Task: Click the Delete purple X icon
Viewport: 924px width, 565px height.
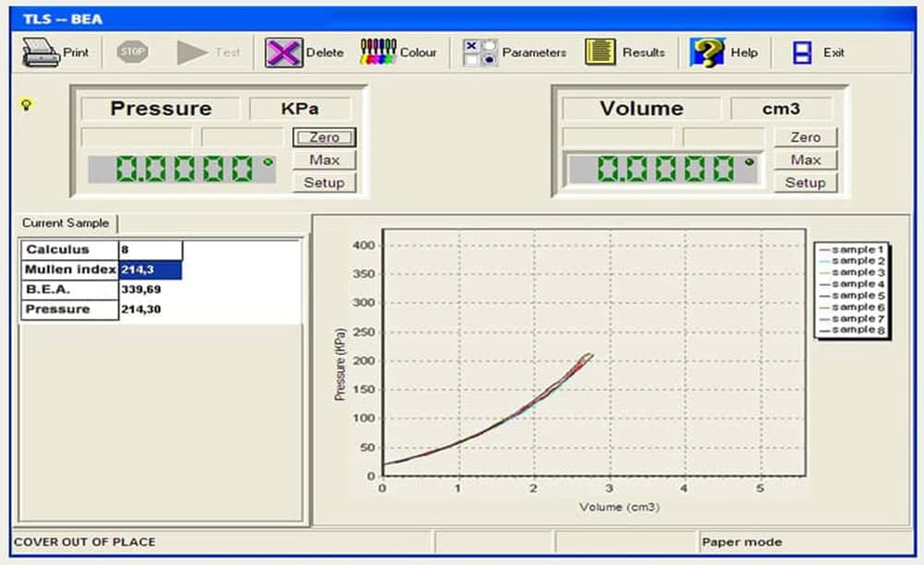Action: click(283, 53)
